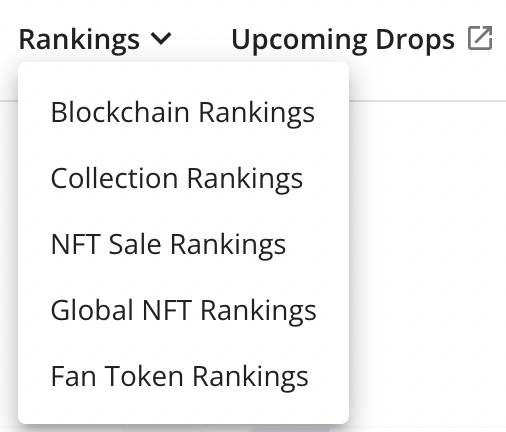The height and width of the screenshot is (432, 506).
Task: Click the external link icon beside Upcoming Drops
Action: coord(480,38)
